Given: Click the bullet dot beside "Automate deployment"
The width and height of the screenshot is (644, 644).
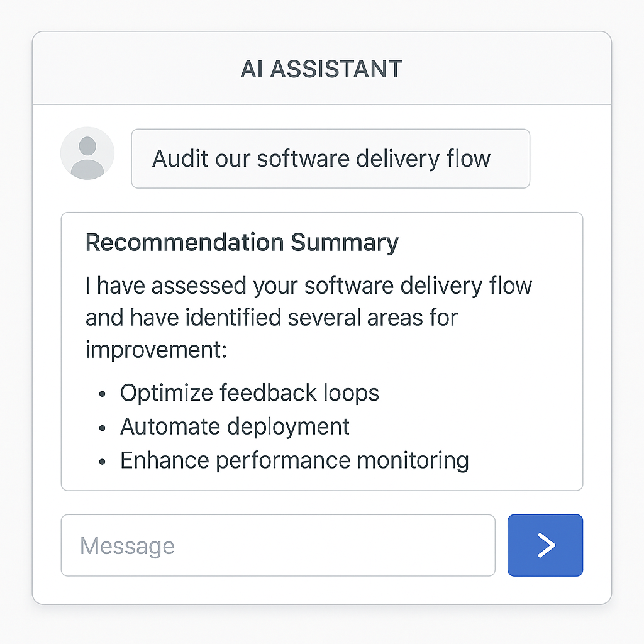Looking at the screenshot, I should point(103,428).
